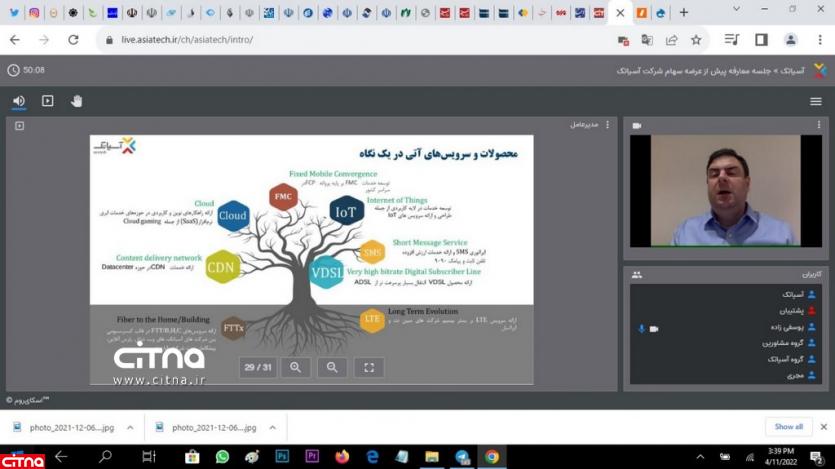This screenshot has width=835, height=469.
Task: Click the users group icon in participants panel
Action: click(637, 274)
